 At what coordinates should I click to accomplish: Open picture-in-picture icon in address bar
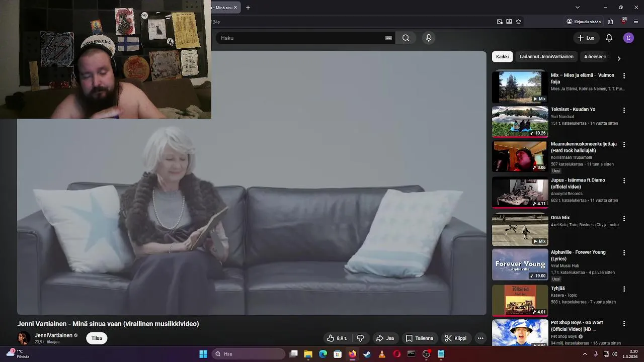(500, 22)
